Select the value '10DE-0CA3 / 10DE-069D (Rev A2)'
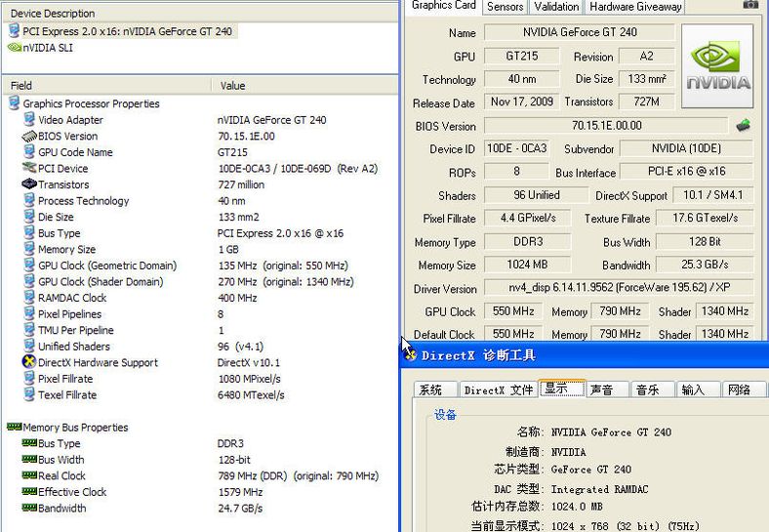This screenshot has width=769, height=532. [x=298, y=168]
